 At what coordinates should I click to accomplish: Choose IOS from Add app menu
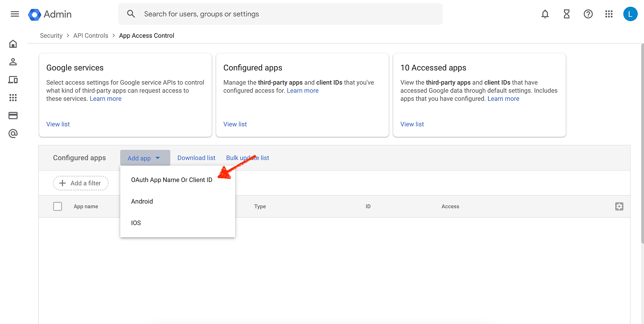click(x=178, y=223)
